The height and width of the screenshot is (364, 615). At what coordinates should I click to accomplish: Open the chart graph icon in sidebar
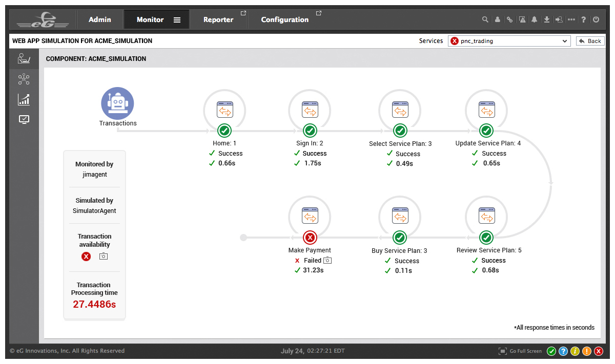pos(24,99)
